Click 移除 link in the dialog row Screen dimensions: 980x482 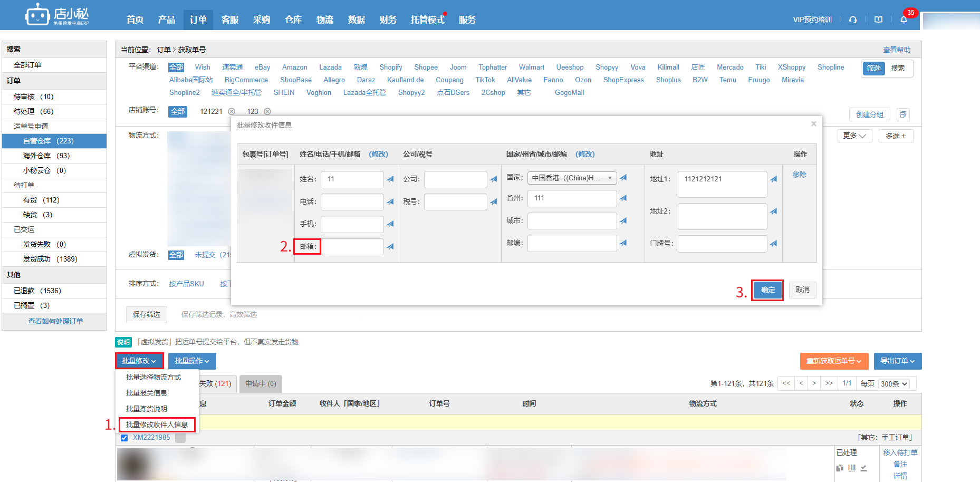pyautogui.click(x=799, y=175)
